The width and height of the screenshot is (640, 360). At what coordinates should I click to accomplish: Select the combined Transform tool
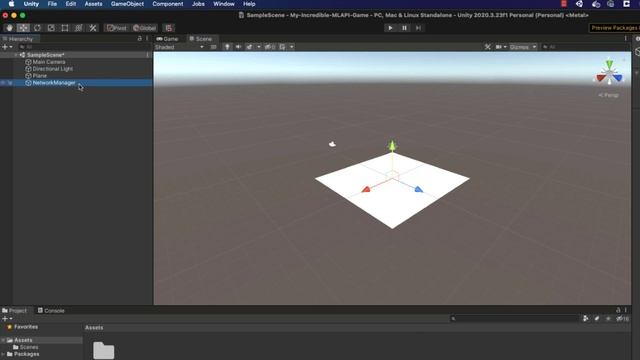click(79, 28)
